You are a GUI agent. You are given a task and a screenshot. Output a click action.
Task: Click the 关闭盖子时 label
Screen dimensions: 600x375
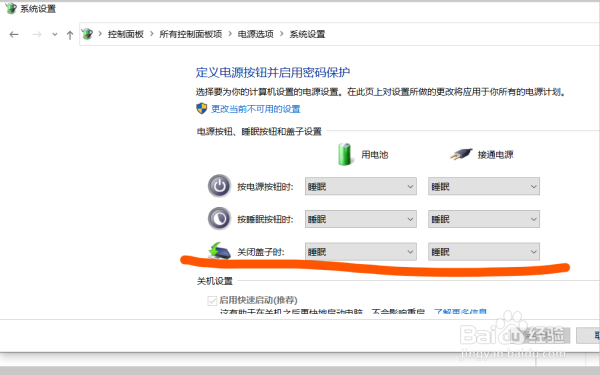(x=261, y=252)
